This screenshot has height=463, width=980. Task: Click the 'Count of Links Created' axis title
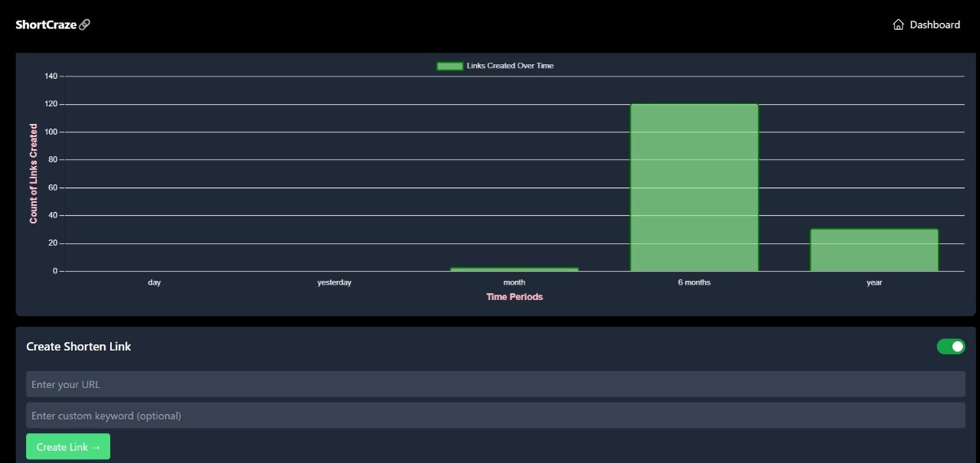pos(34,174)
